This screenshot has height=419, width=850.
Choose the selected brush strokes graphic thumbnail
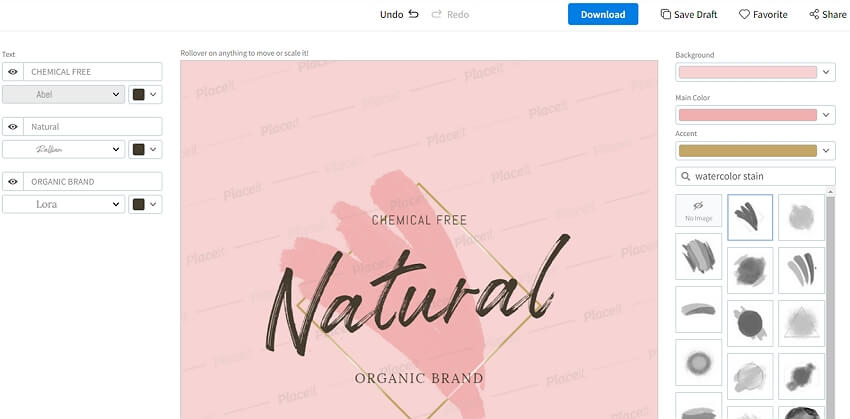coord(750,217)
